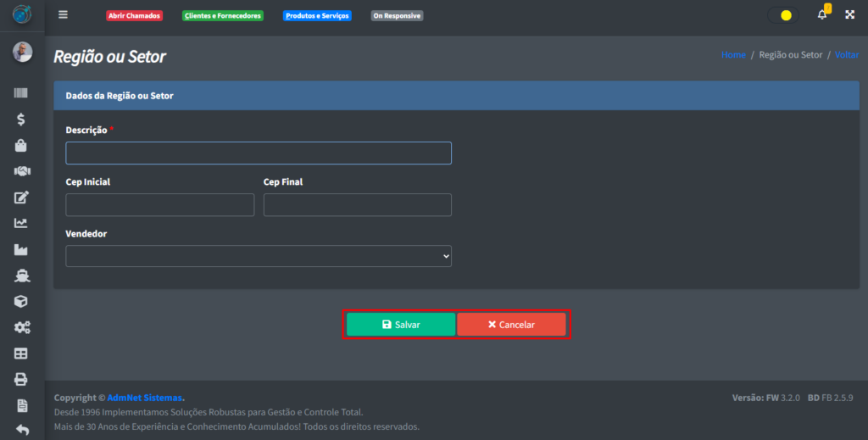
Task: Select the handshake icon in sidebar
Action: [x=21, y=171]
